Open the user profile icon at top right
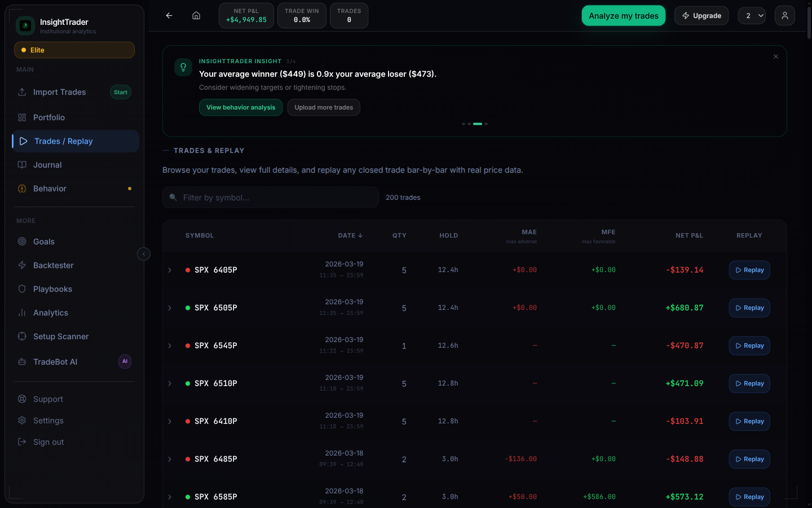Viewport: 812px width, 508px height. [784, 15]
